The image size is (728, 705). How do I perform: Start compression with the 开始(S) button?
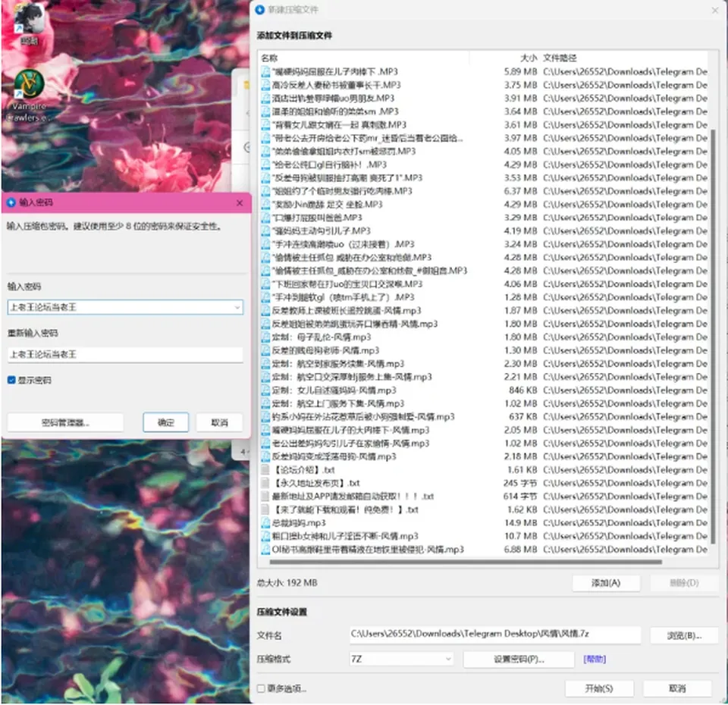point(599,688)
